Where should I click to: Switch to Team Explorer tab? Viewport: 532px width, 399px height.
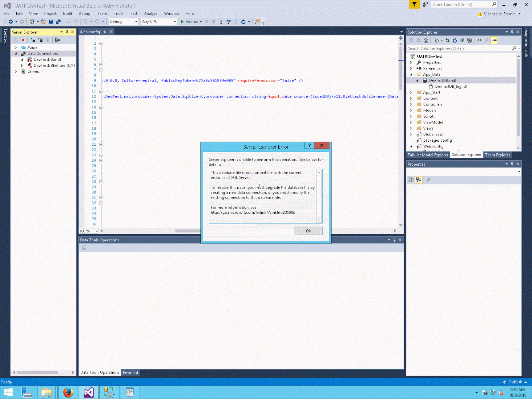[x=498, y=155]
